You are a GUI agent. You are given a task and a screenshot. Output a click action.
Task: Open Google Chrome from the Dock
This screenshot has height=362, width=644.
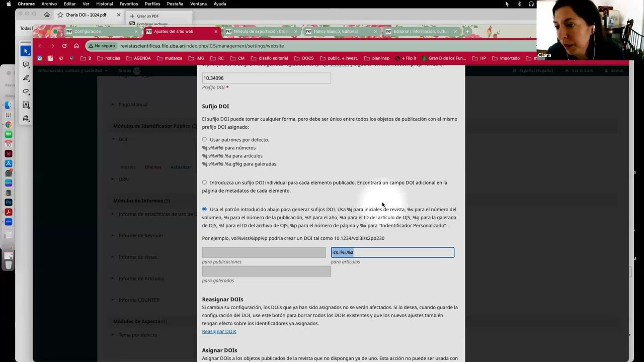[9, 125]
